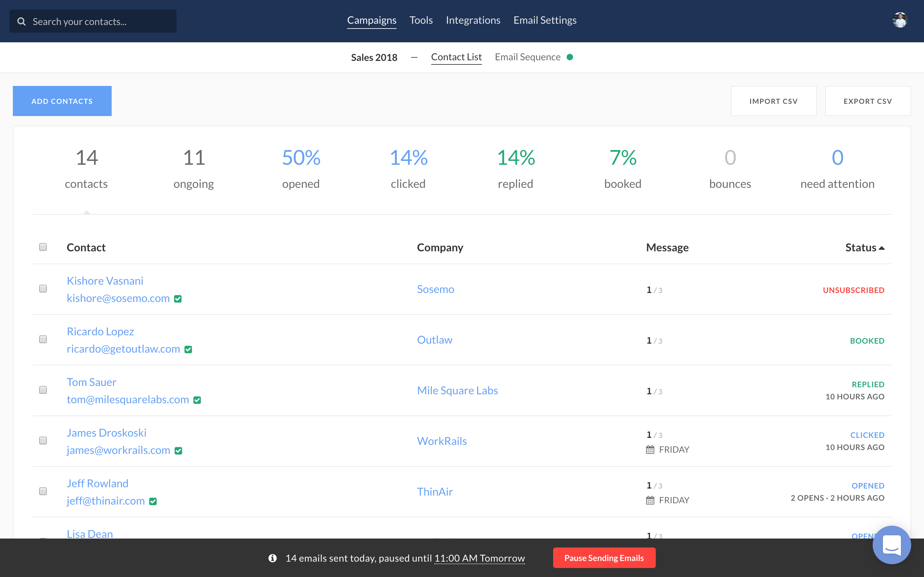Open the user profile avatar

[900, 20]
